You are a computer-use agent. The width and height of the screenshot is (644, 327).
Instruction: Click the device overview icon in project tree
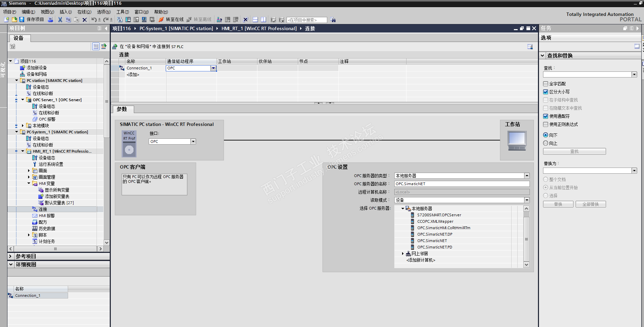coord(96,46)
